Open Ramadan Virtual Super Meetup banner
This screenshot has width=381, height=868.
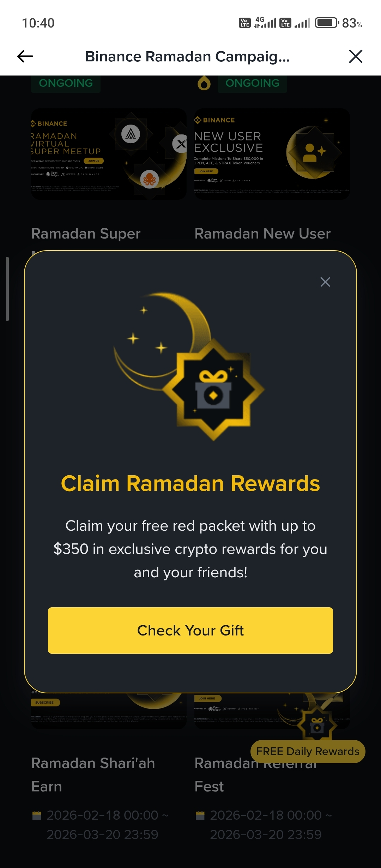coord(109,154)
